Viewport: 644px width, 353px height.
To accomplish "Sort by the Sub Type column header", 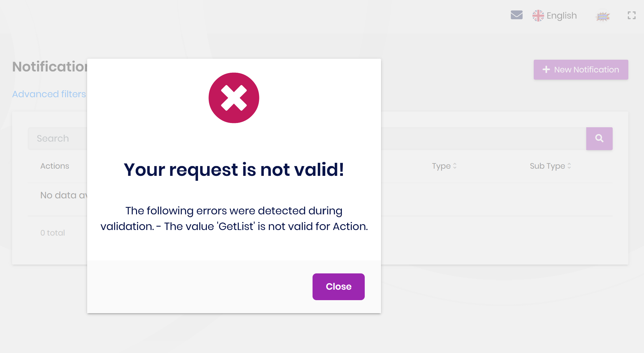I will pos(547,166).
